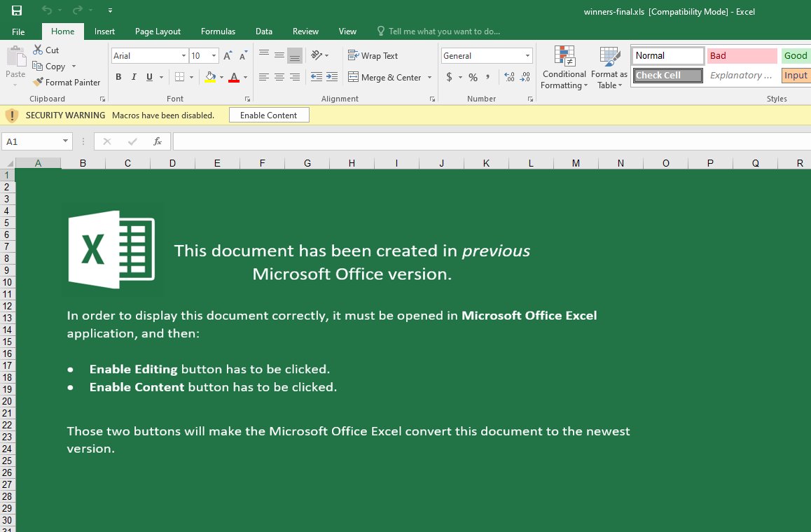Apply the Normal cell style

[668, 55]
